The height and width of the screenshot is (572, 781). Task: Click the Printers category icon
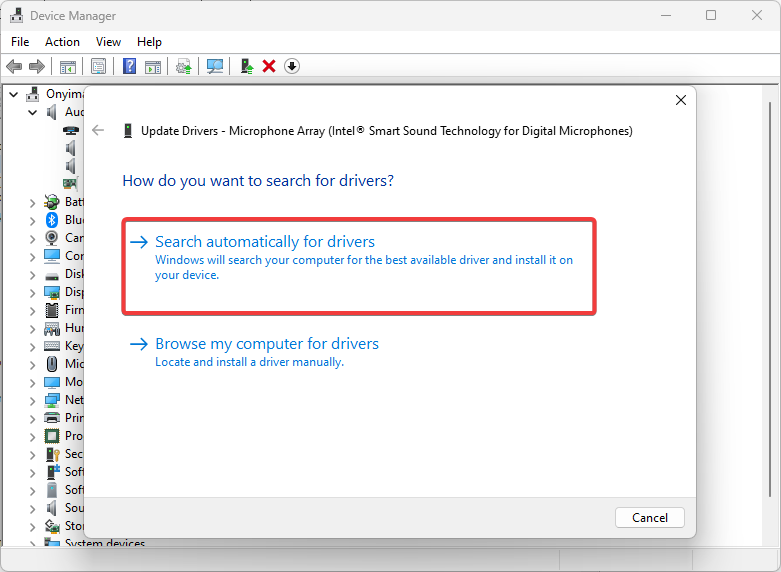click(x=52, y=418)
